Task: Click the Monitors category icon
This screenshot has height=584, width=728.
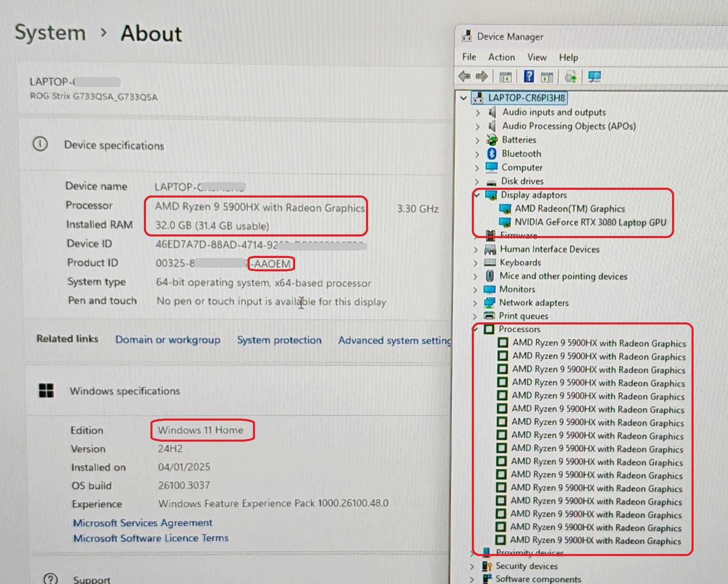Action: 490,289
